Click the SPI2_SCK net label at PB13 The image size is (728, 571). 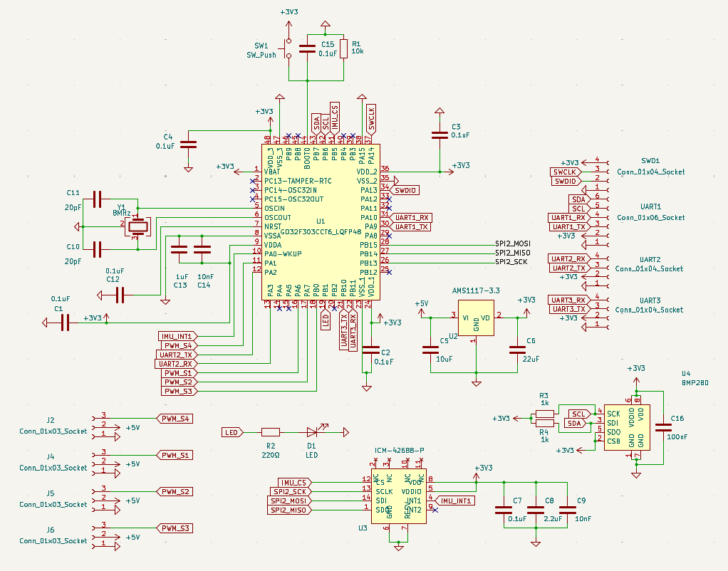tap(511, 262)
